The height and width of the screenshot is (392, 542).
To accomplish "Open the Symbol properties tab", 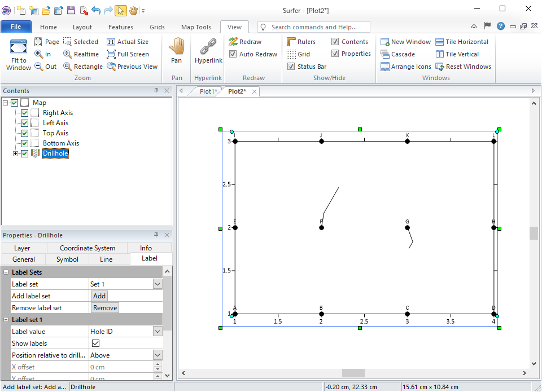I will [67, 259].
